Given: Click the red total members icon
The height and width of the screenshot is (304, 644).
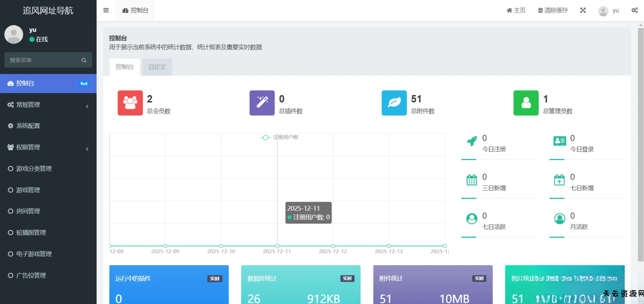Looking at the screenshot, I should coord(130,103).
